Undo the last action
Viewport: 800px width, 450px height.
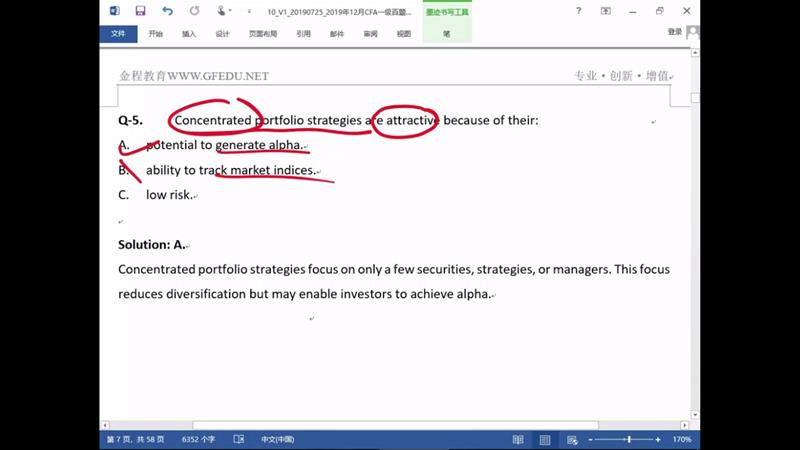click(167, 11)
